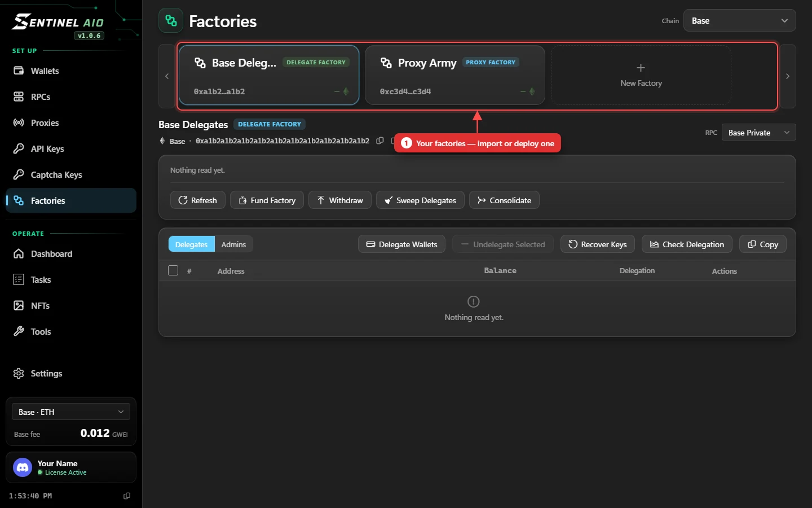Click the Your Name profile card
The image size is (812, 508).
[71, 467]
